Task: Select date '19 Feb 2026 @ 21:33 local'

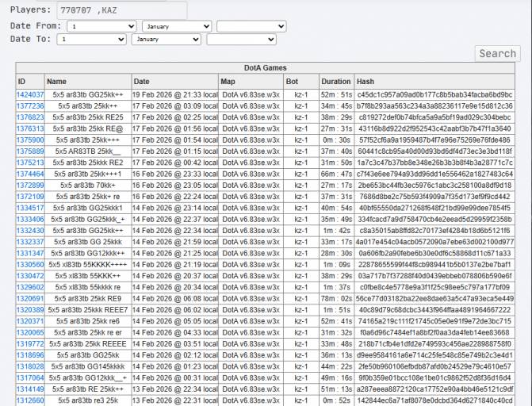Action: (174, 94)
